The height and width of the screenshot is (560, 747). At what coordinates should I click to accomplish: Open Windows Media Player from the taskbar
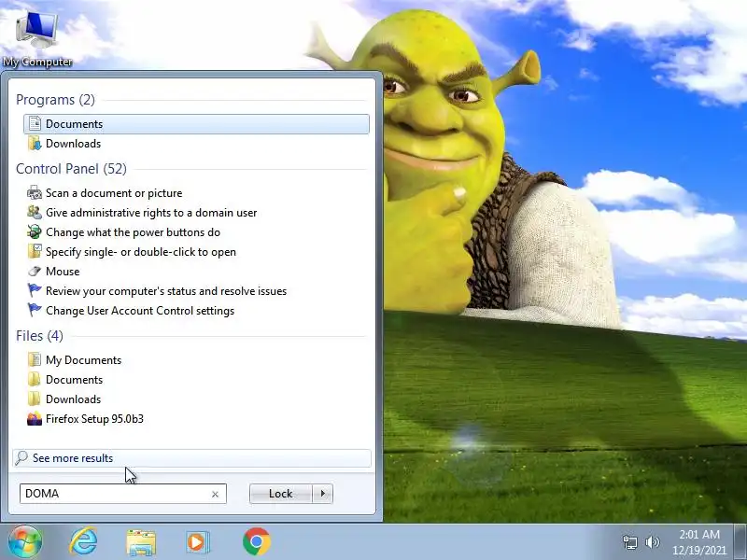pyautogui.click(x=197, y=542)
